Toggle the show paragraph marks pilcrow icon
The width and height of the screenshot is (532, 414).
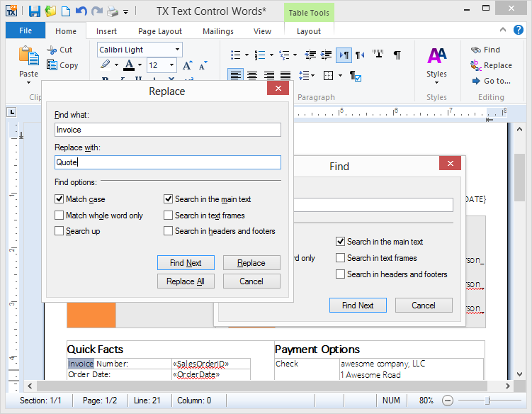(397, 55)
